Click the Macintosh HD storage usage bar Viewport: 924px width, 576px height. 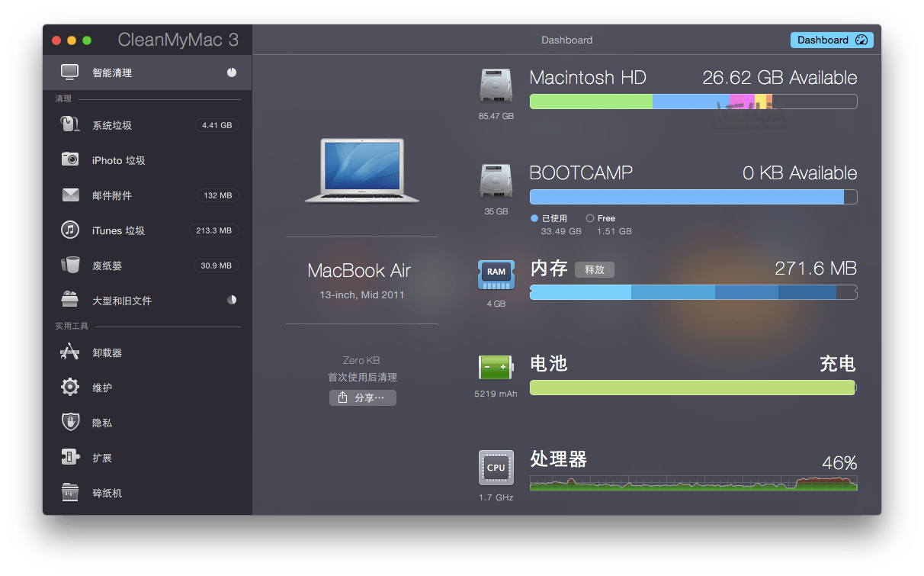tap(693, 101)
